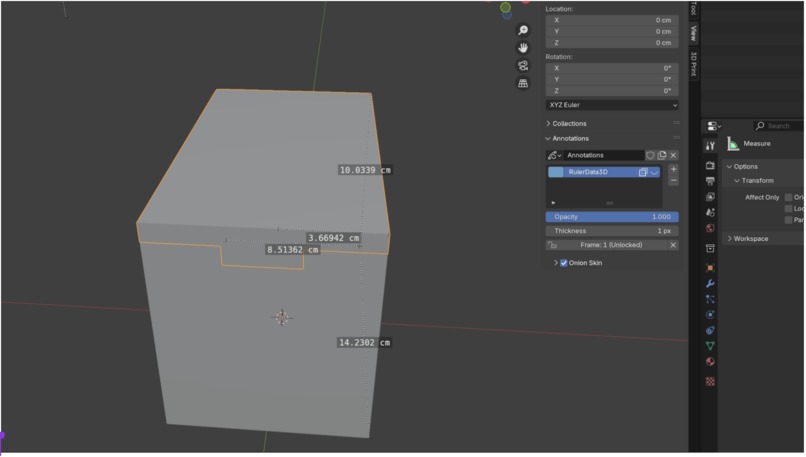
Task: Switch to the Tool sidebar tab
Action: click(693, 8)
